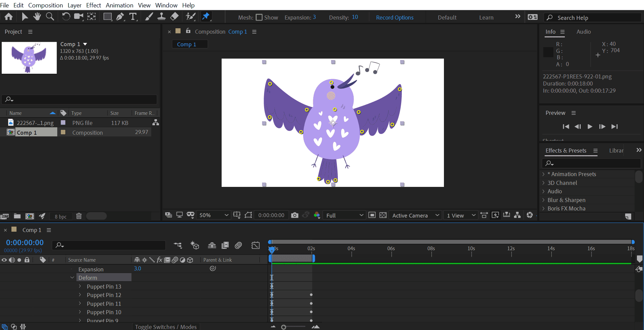The height and width of the screenshot is (330, 644).
Task: Open the Animation menu
Action: point(119,5)
